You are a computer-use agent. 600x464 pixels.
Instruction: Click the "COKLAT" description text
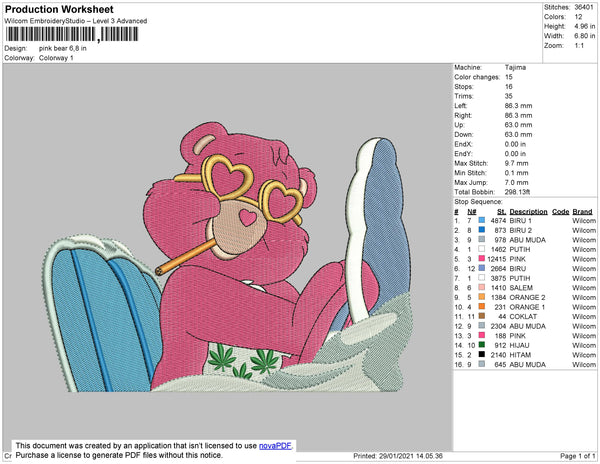523,317
